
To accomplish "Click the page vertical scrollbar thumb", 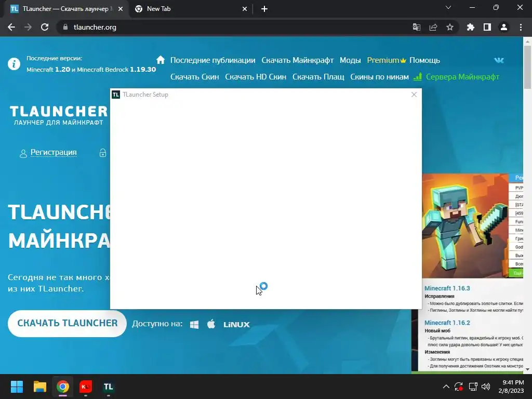I will tap(527, 67).
